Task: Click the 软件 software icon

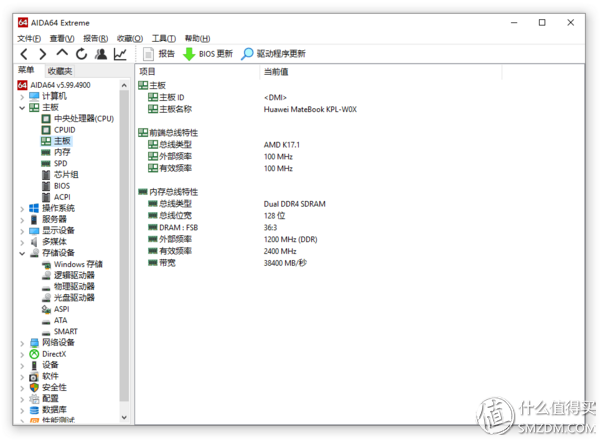Action: (x=34, y=376)
